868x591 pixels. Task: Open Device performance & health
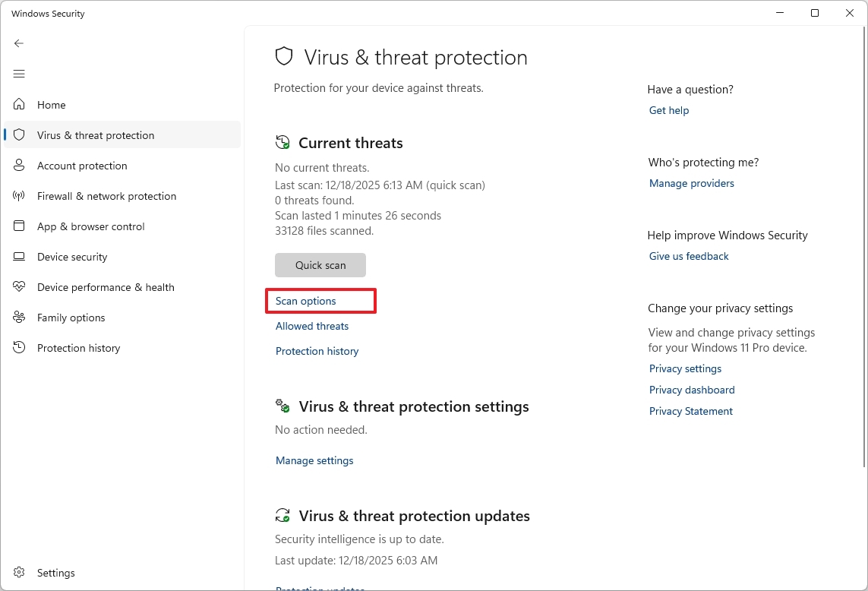[x=104, y=286]
